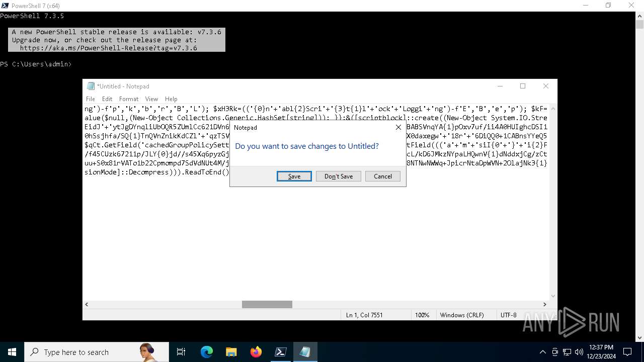The image size is (644, 362).
Task: Open File Explorer from taskbar
Action: point(231,352)
